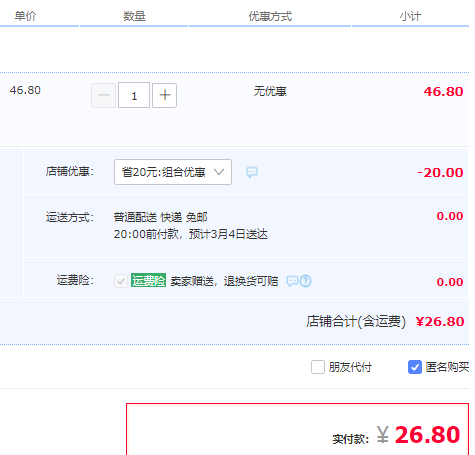The height and width of the screenshot is (455, 475).
Task: Toggle the 运费险 insurance checkbox
Action: pos(121,281)
